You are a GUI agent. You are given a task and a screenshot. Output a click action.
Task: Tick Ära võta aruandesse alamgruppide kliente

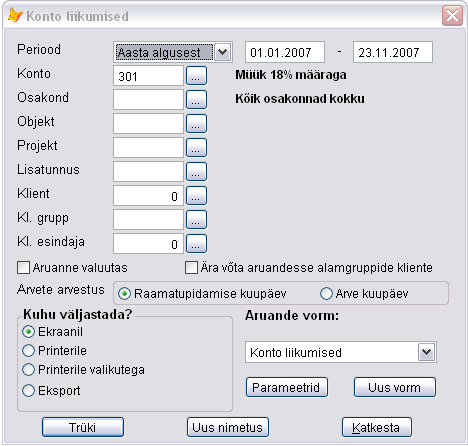point(191,268)
